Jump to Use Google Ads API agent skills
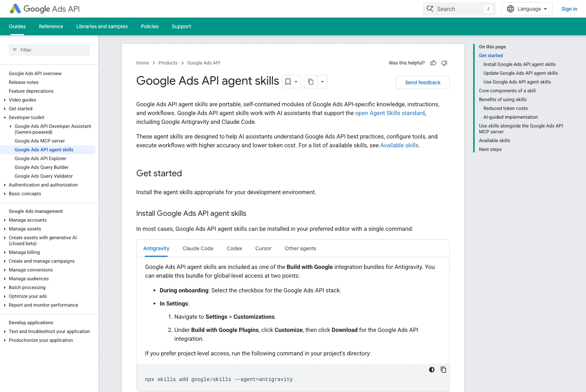The width and height of the screenshot is (586, 392). click(517, 82)
